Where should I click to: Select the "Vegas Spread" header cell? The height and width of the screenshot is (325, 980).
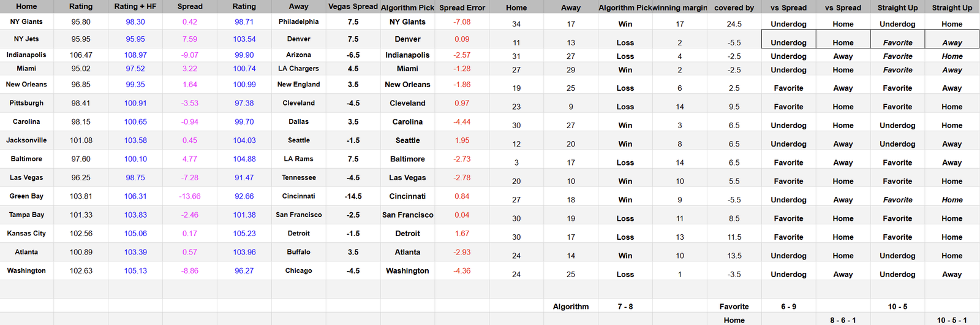tap(353, 7)
